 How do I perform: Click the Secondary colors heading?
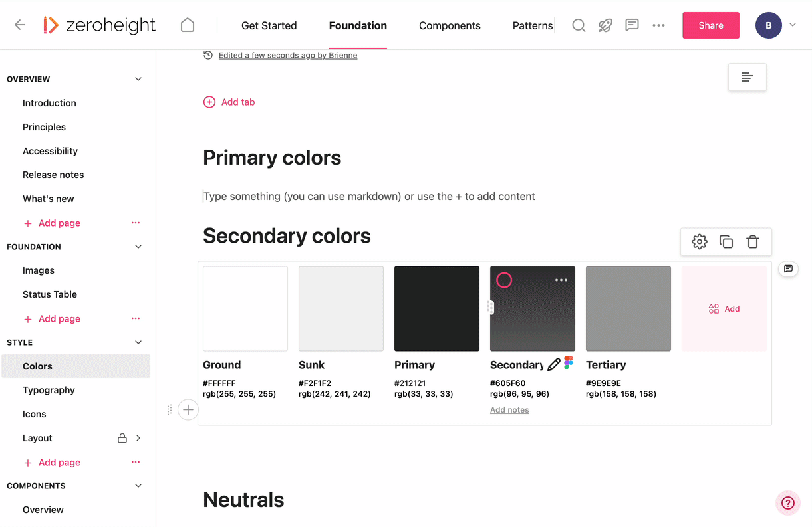pos(287,236)
